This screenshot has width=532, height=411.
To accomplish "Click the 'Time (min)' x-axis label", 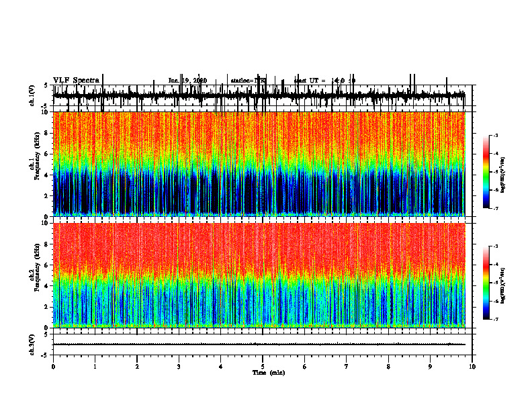I will click(x=269, y=373).
